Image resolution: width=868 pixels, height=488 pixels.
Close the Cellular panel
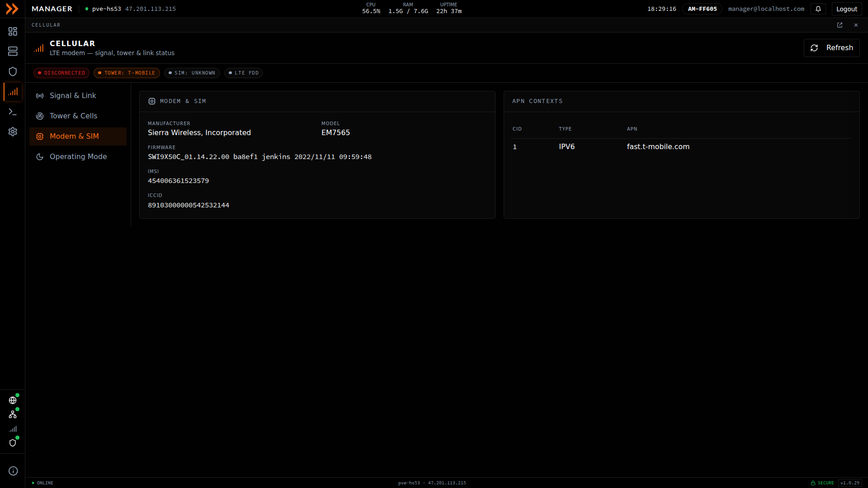(x=856, y=25)
